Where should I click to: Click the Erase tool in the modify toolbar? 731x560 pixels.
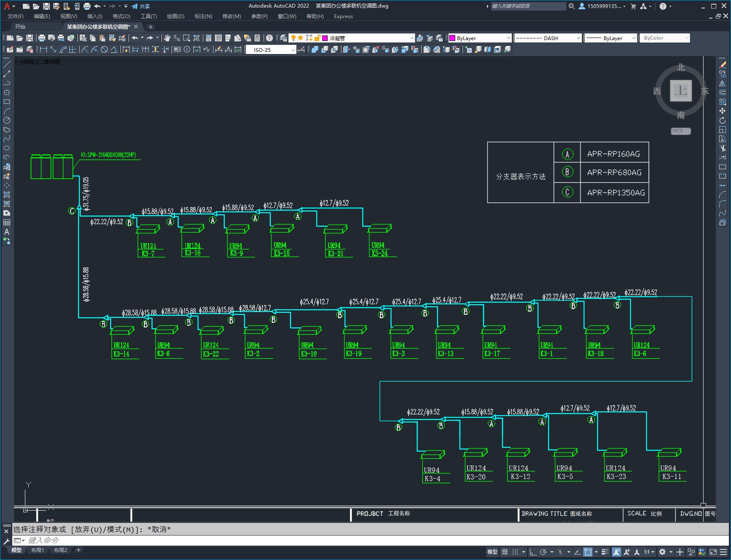tap(723, 65)
